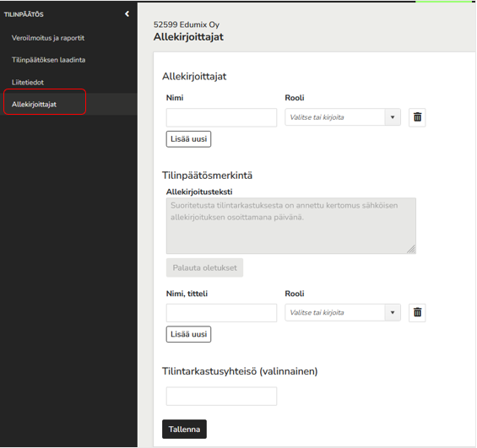Click Lisää uusi under Allekirjoittajat
477x448 pixels.
[x=188, y=139]
